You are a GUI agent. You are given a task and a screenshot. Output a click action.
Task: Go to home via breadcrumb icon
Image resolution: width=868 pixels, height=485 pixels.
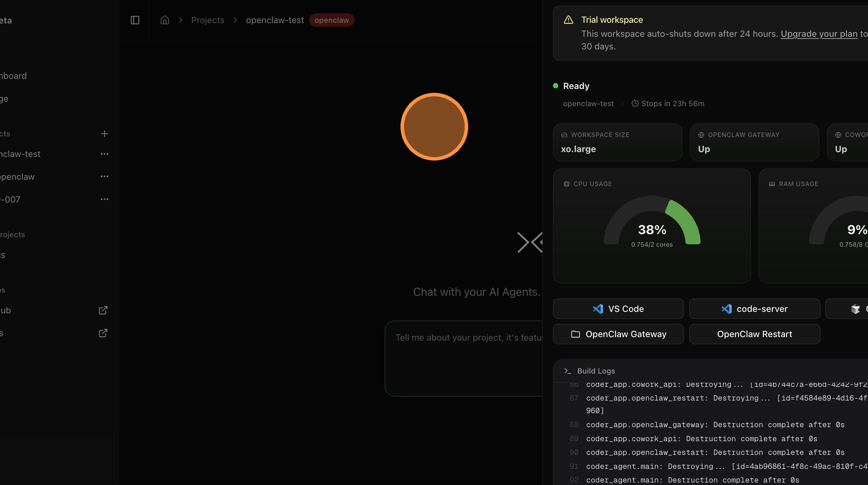165,20
